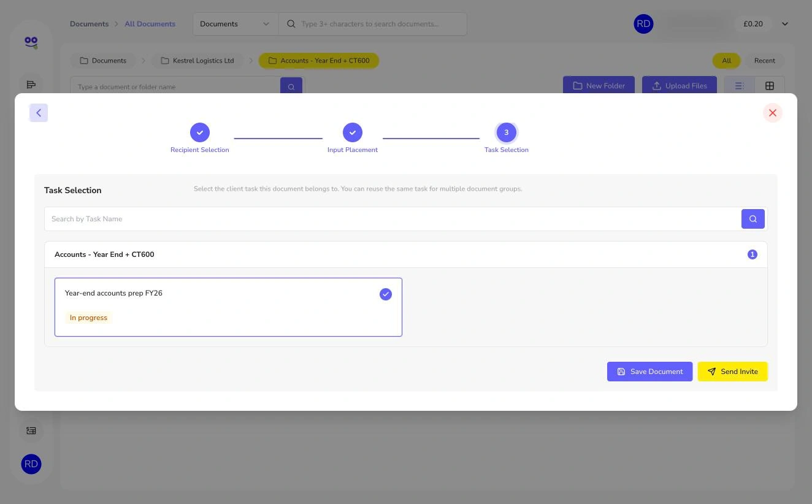Select the Year-end accounts prep FY26 card
Image resolution: width=812 pixels, height=504 pixels.
click(228, 307)
